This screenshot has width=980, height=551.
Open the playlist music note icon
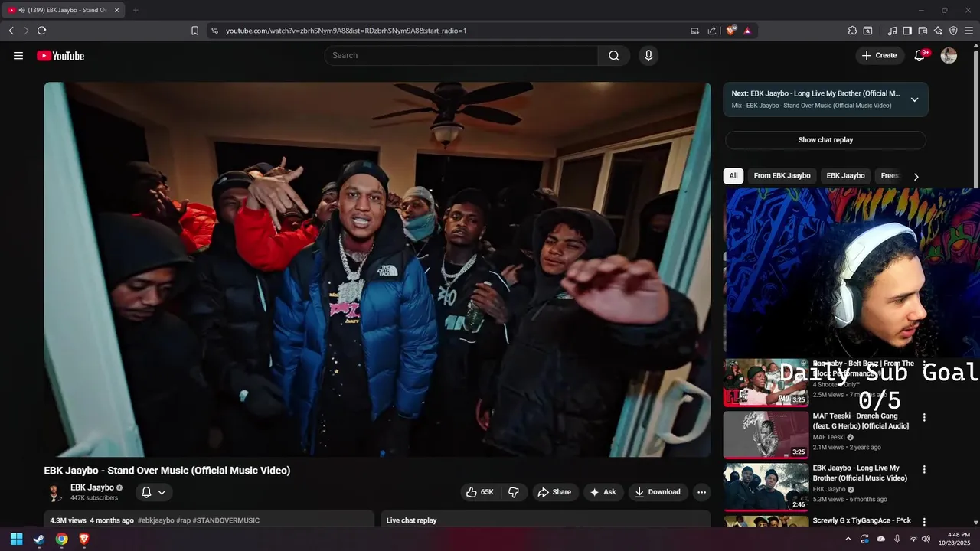(x=892, y=31)
